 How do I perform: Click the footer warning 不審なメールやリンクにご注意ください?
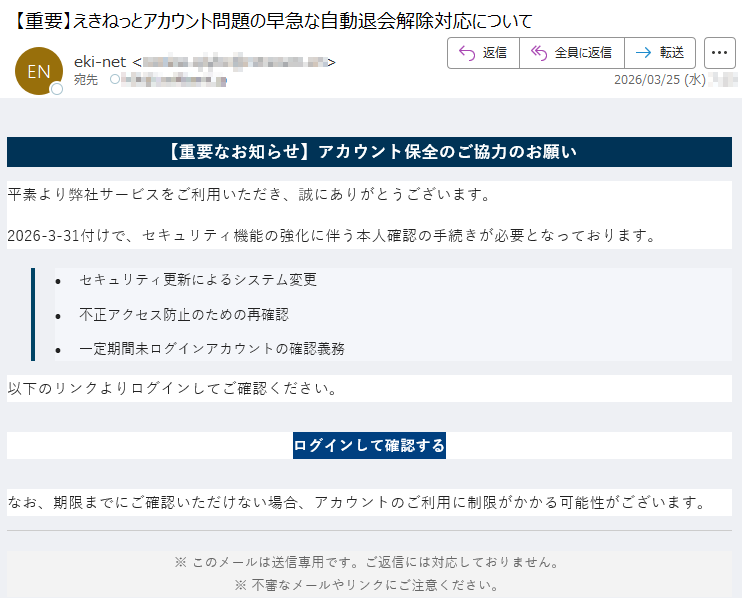coord(366,585)
